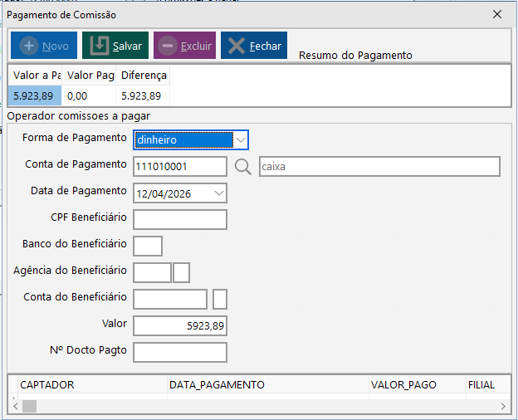Select the Agência do Beneficiário number field
Image resolution: width=518 pixels, height=420 pixels.
coord(152,272)
